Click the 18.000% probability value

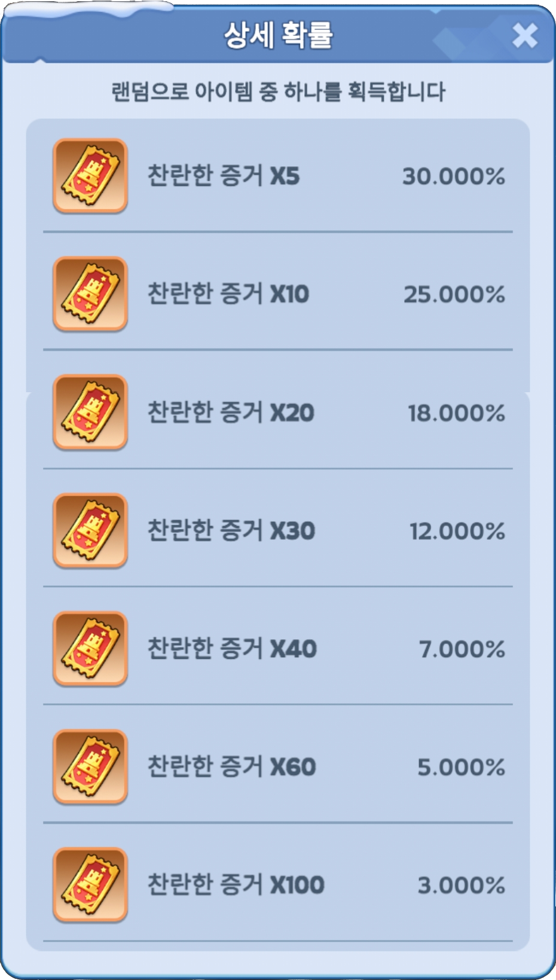pos(457,413)
